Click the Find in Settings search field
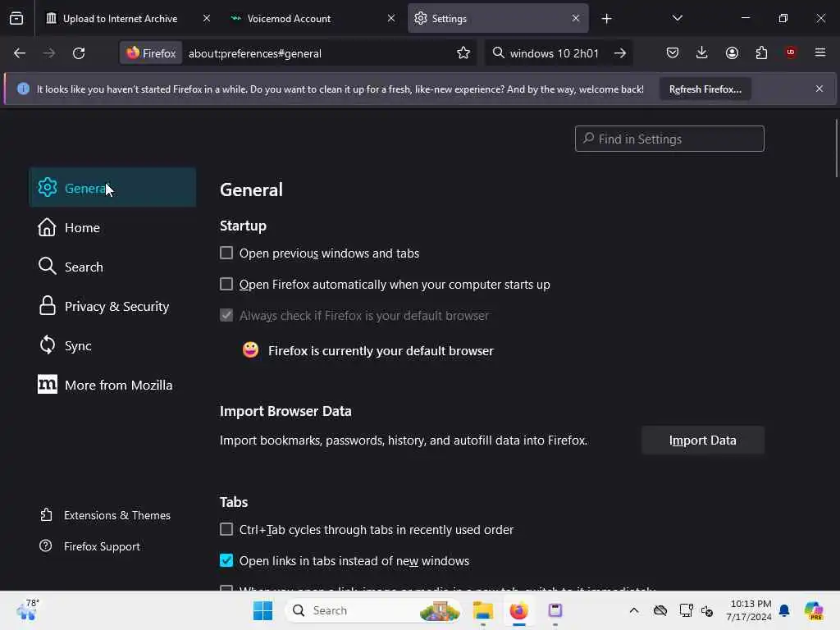 pyautogui.click(x=669, y=139)
